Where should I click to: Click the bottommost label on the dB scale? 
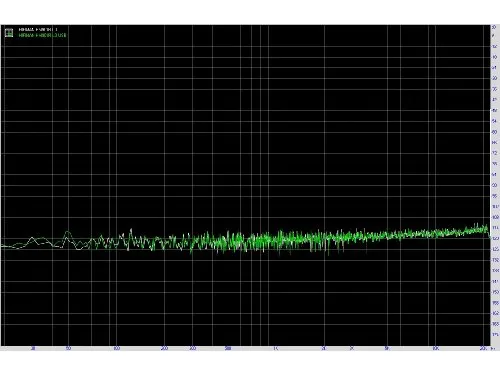pos(495,334)
